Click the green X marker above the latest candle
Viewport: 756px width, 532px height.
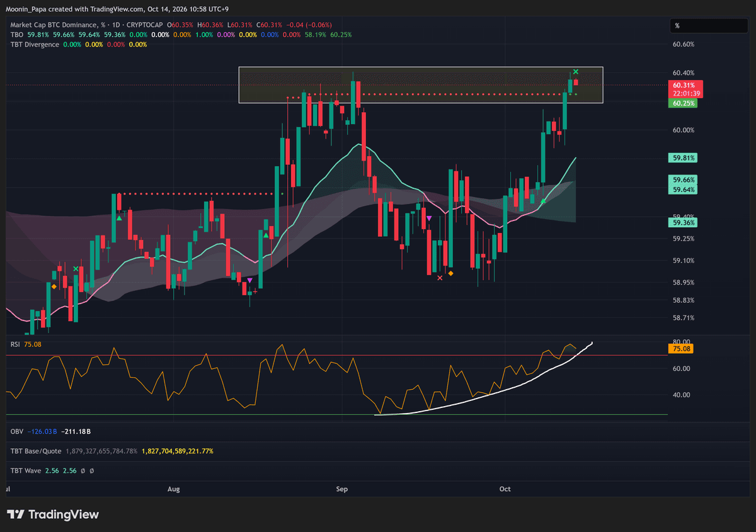576,72
